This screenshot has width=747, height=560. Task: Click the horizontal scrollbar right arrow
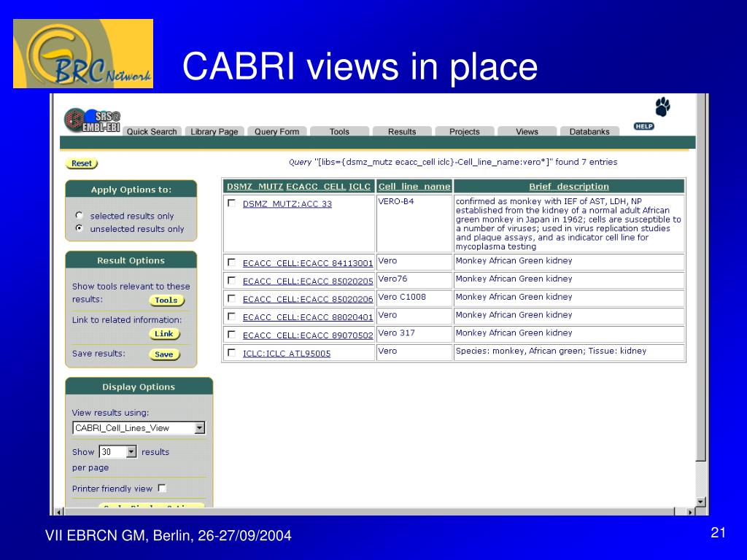pyautogui.click(x=690, y=512)
